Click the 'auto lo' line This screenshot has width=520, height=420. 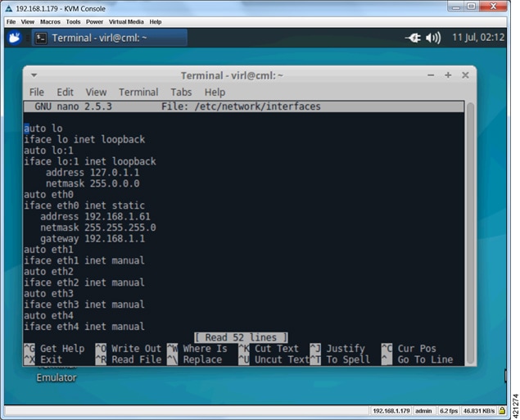pyautogui.click(x=43, y=129)
